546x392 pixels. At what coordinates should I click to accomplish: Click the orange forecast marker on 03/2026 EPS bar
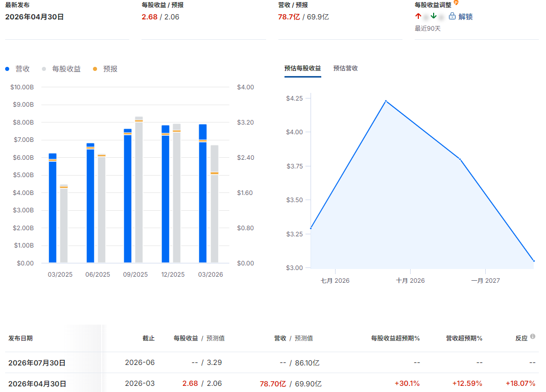coord(215,173)
